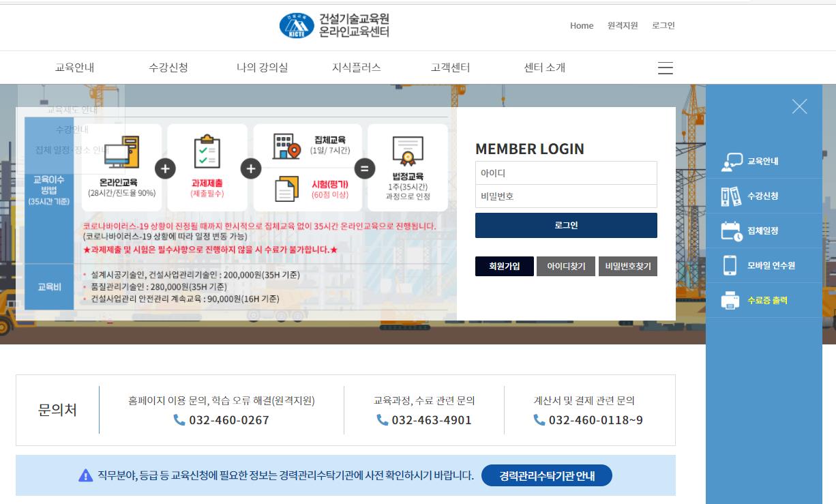This screenshot has height=504, width=836.
Task: Click the 모바일 연수원 phone icon
Action: tap(730, 265)
